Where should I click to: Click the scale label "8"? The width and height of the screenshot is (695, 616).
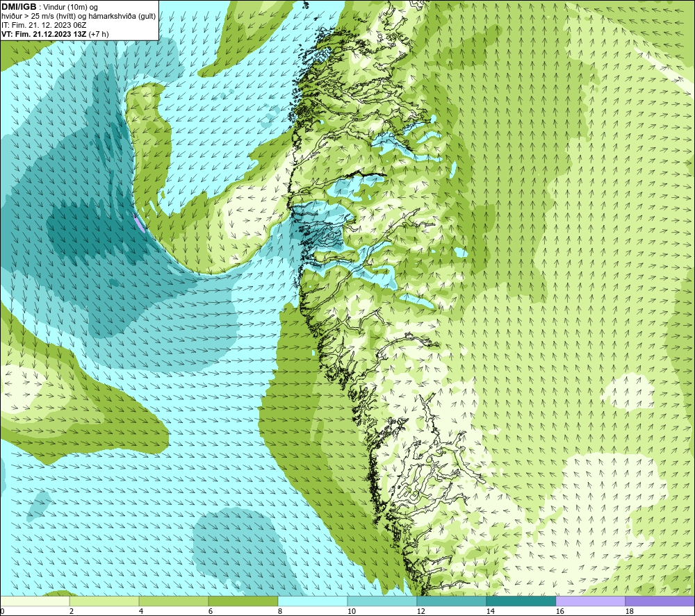click(x=280, y=612)
